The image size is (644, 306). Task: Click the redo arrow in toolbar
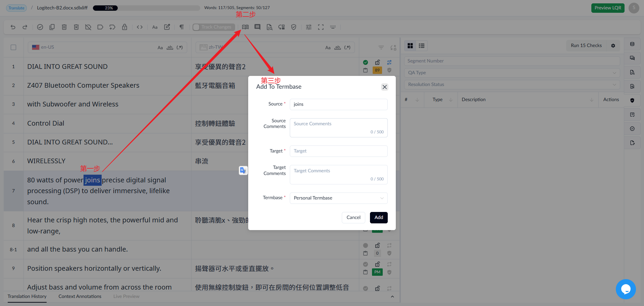[x=25, y=27]
